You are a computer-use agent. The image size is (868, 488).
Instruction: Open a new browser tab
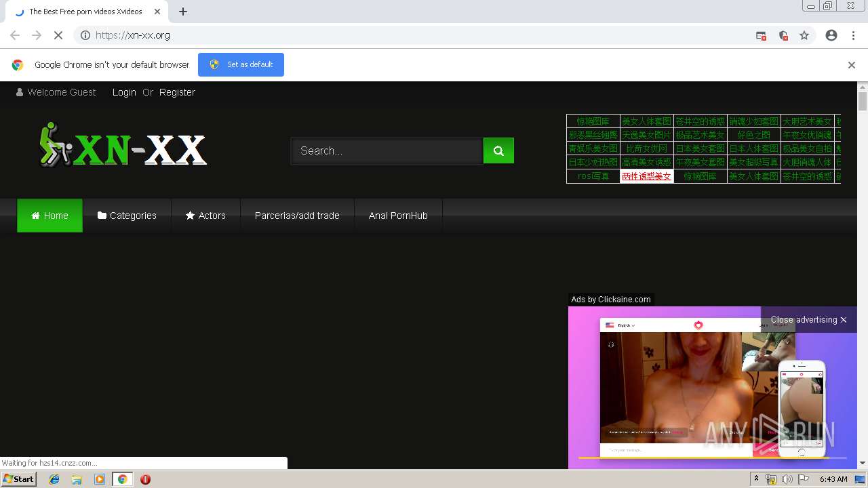183,12
